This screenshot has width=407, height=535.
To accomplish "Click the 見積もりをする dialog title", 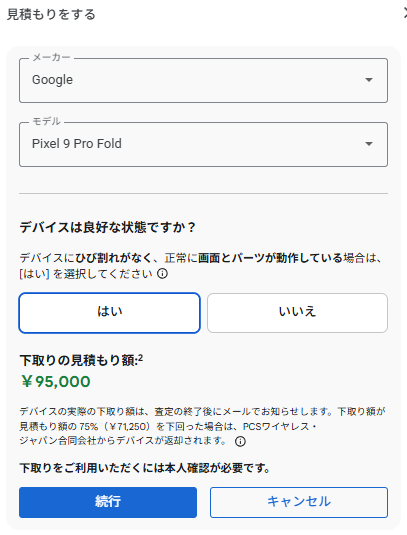I will 51,14.
